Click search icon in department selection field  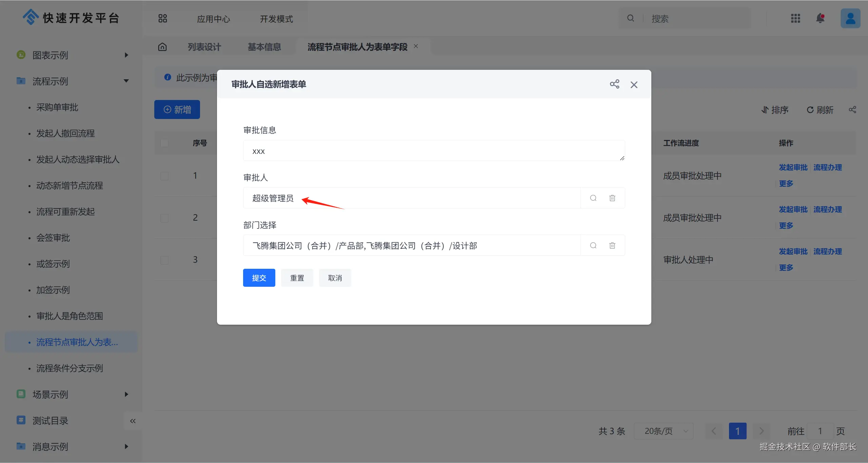pyautogui.click(x=593, y=245)
